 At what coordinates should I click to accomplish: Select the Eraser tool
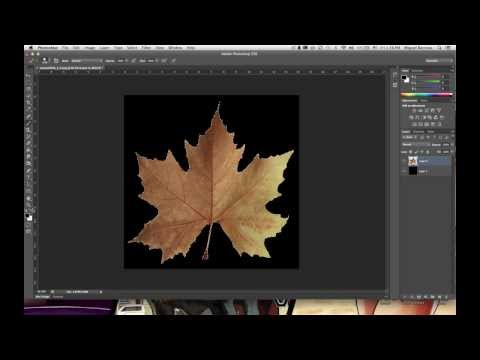coord(29,144)
